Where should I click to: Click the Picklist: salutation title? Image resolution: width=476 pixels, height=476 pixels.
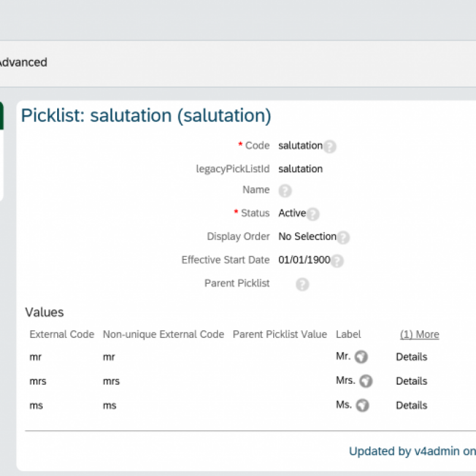pos(146,115)
